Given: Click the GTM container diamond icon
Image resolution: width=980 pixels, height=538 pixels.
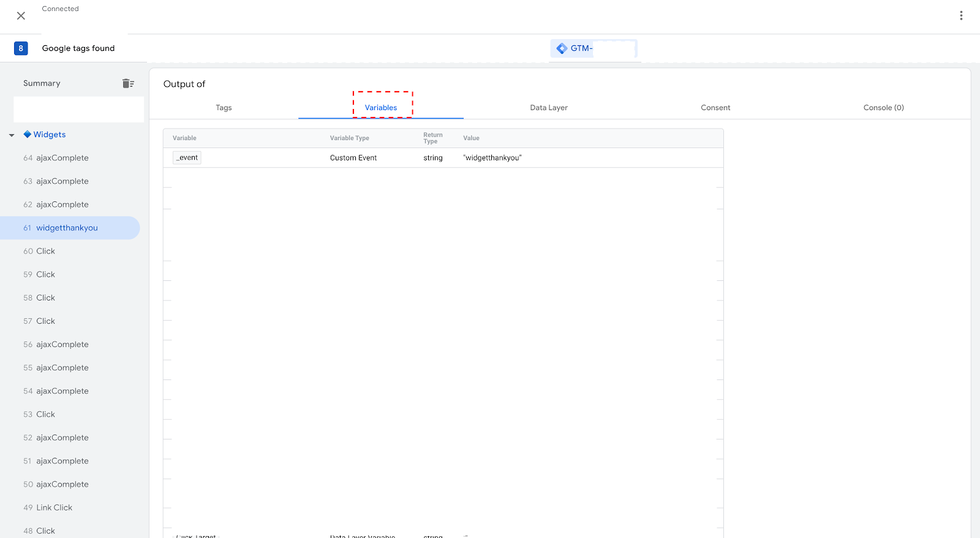Looking at the screenshot, I should [562, 48].
